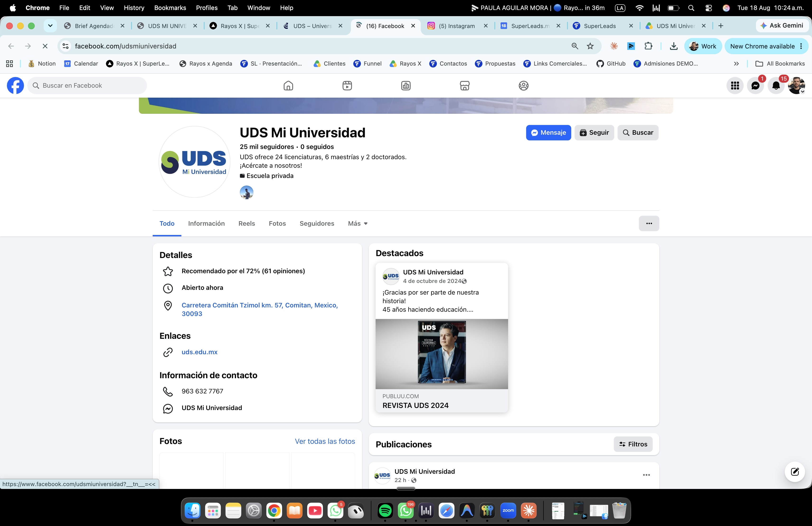Open options menu on 22 h post
The width and height of the screenshot is (812, 526).
click(x=646, y=475)
